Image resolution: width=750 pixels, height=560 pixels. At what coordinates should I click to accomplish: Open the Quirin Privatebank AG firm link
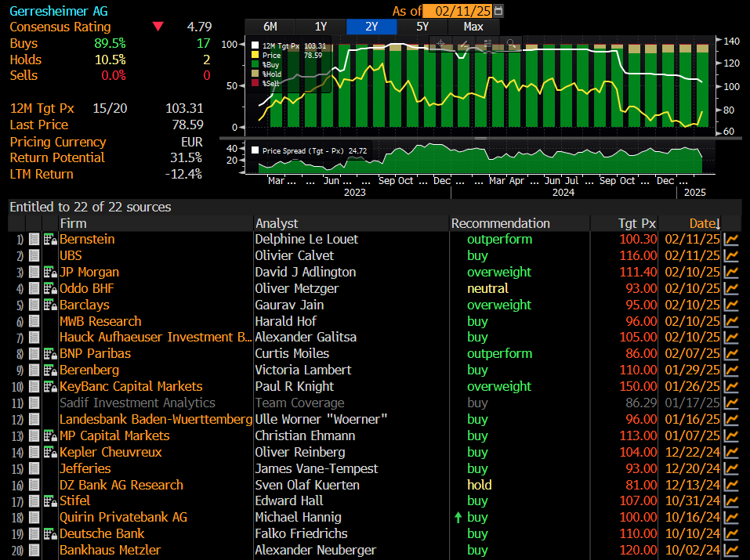click(123, 518)
